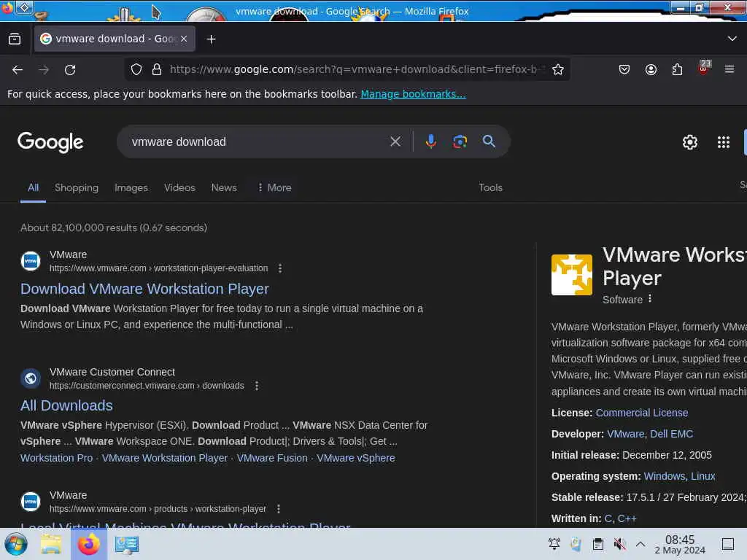Open a new tab with the plus icon
The image size is (747, 560).
click(x=211, y=39)
